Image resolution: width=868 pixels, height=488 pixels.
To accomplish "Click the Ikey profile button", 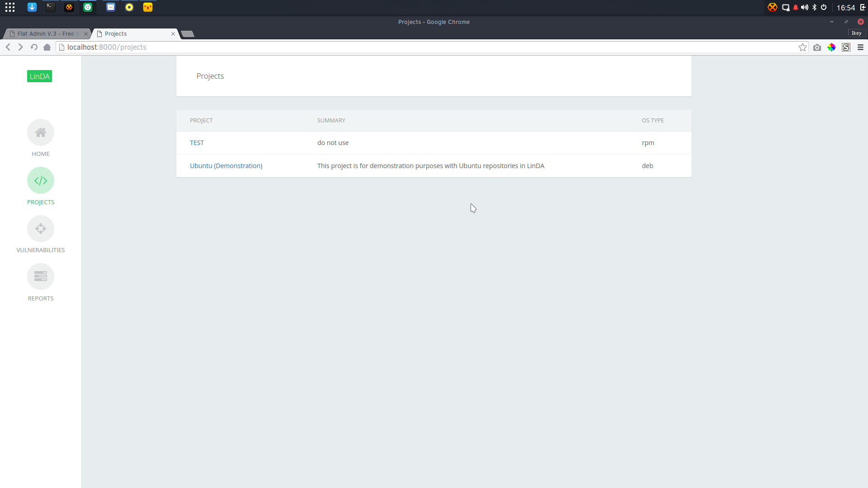I will coord(856,33).
